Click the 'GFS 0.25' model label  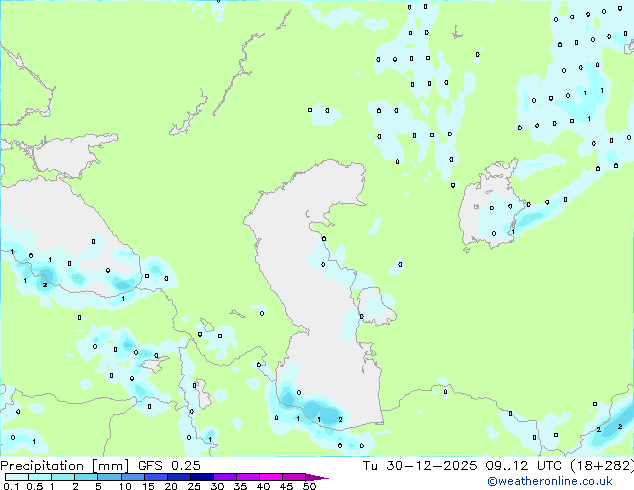[169, 466]
